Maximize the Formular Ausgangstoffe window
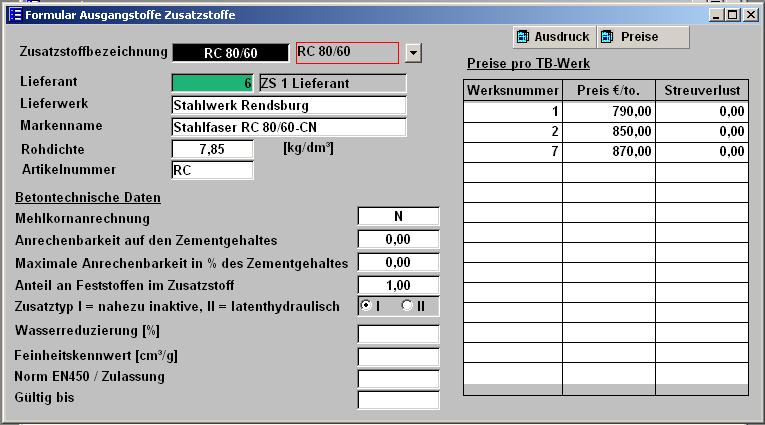 click(x=733, y=14)
